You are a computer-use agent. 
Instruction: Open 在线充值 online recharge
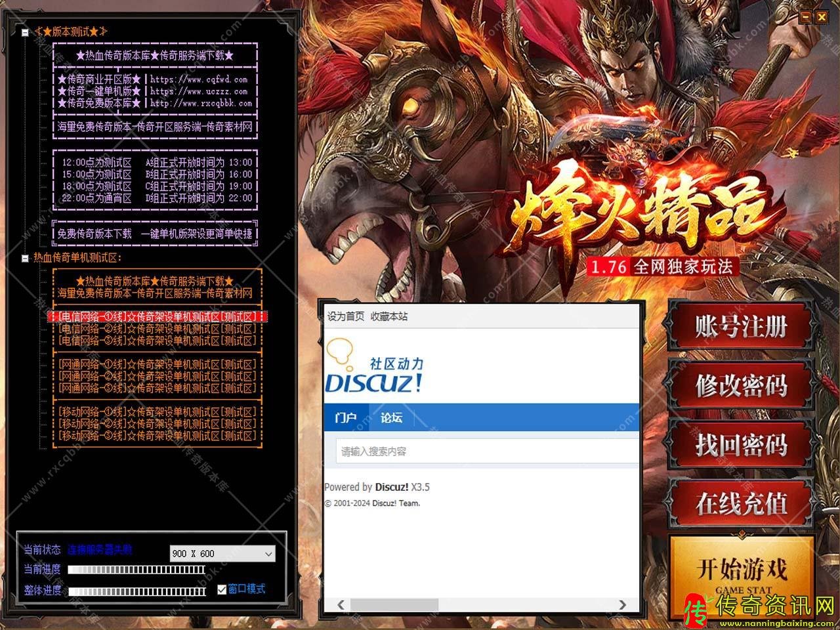point(740,503)
